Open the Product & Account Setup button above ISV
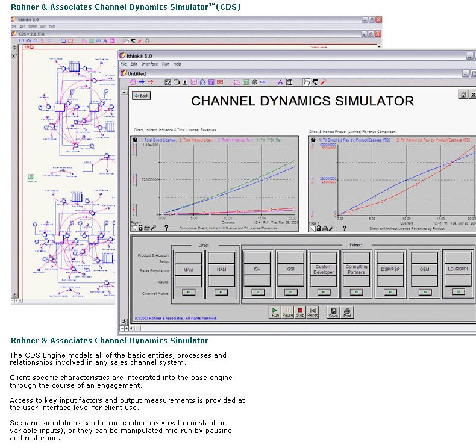Viewport: 476px width, 448px height. coord(257,258)
